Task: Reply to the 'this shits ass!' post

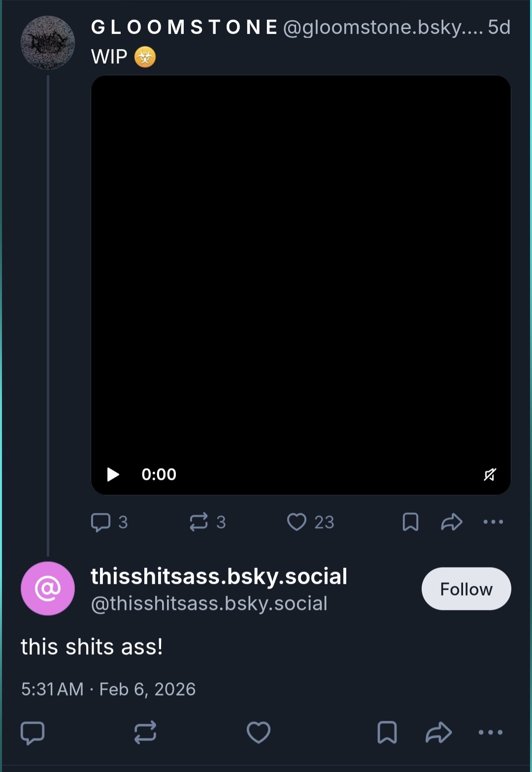Action: (x=33, y=733)
